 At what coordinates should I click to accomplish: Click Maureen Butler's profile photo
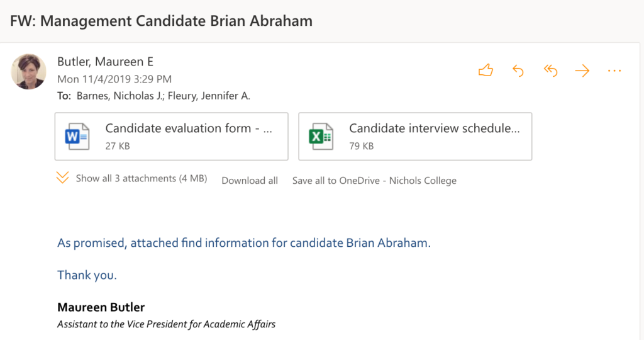[29, 71]
